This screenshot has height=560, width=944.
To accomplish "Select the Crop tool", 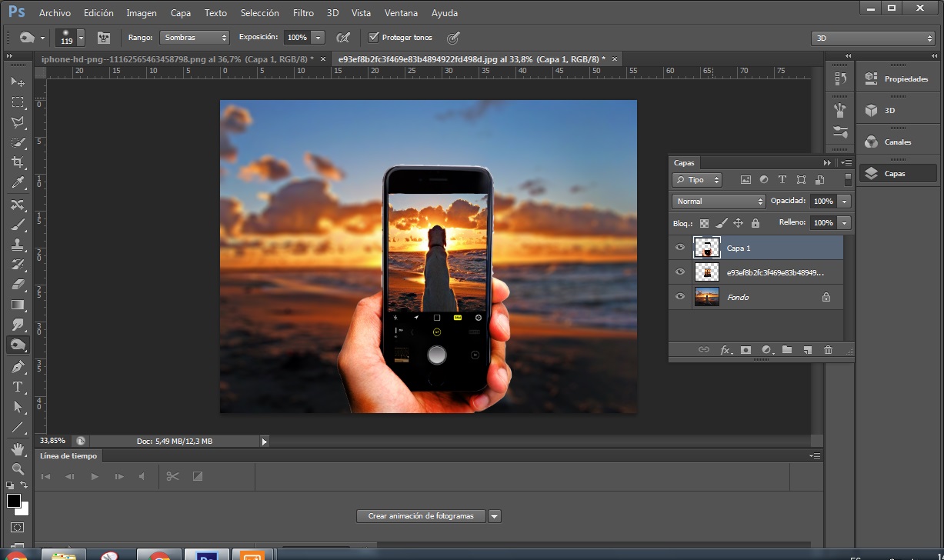I will (x=17, y=162).
